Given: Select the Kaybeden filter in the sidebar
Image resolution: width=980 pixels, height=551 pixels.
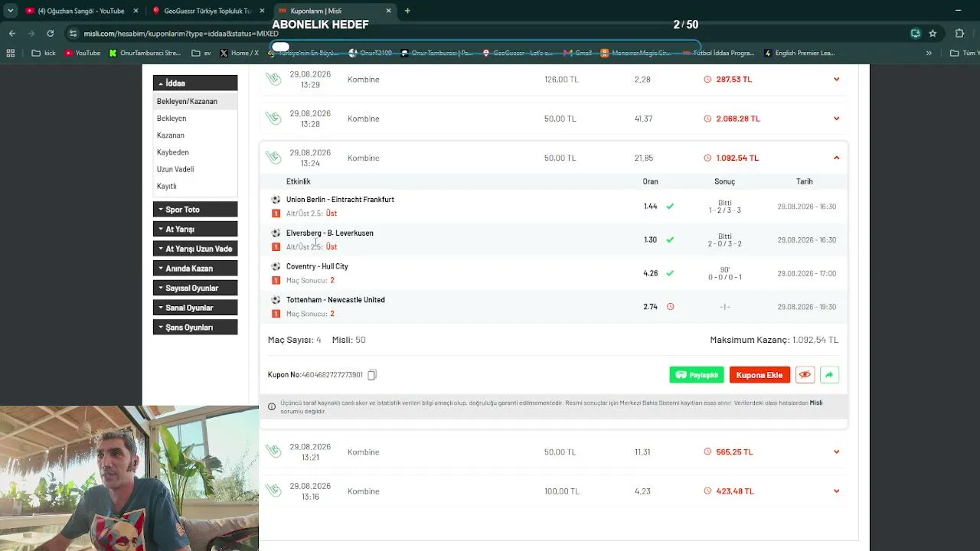Looking at the screenshot, I should (x=173, y=152).
